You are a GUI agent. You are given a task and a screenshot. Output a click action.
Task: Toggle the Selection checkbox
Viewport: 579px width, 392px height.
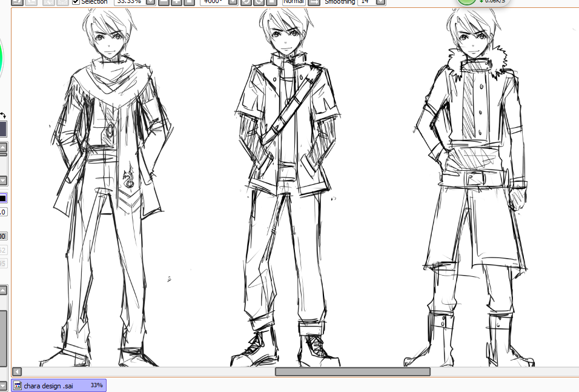76,2
